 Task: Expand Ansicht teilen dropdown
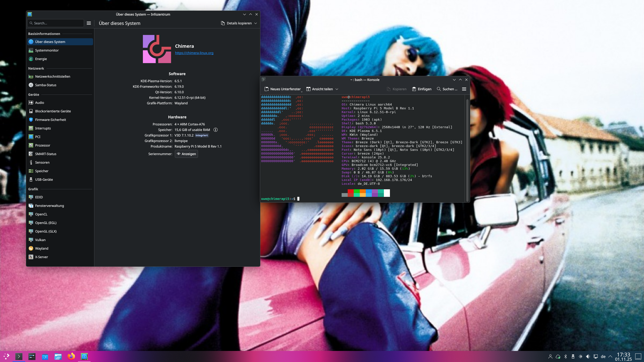pos(337,89)
